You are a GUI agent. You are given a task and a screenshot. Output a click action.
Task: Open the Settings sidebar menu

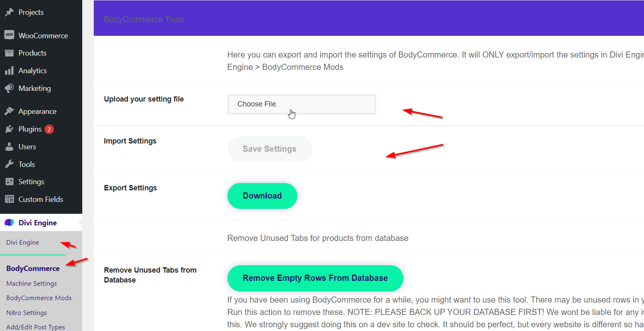click(31, 182)
